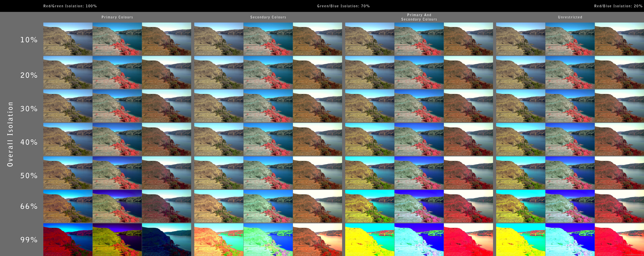Select 10% Primary Colours brown-toned thumbnail
Viewport: 644px width, 256px height.
(166, 39)
